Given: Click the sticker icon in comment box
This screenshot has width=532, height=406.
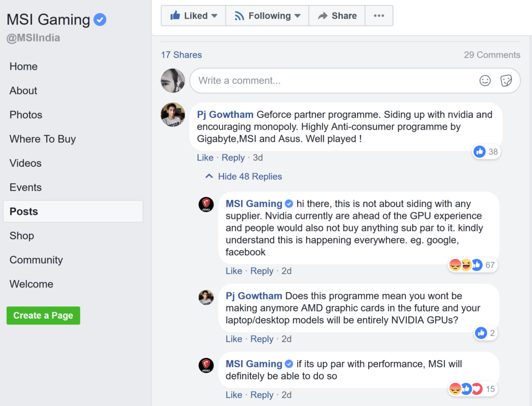Looking at the screenshot, I should (x=506, y=80).
